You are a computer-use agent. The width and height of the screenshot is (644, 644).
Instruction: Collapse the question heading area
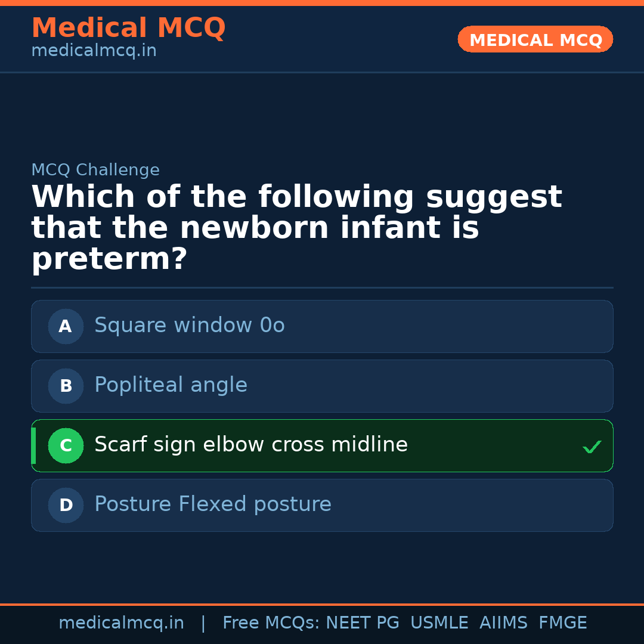point(297,227)
